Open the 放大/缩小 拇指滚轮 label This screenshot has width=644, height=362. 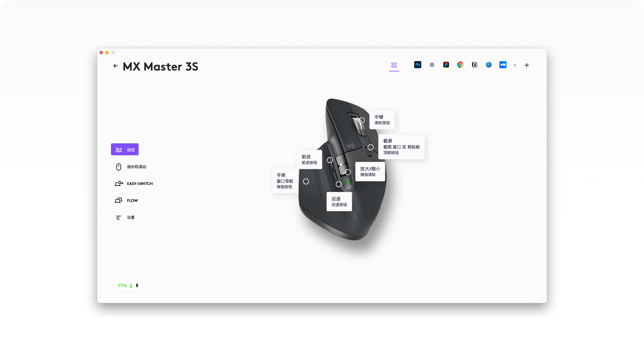[x=370, y=172]
